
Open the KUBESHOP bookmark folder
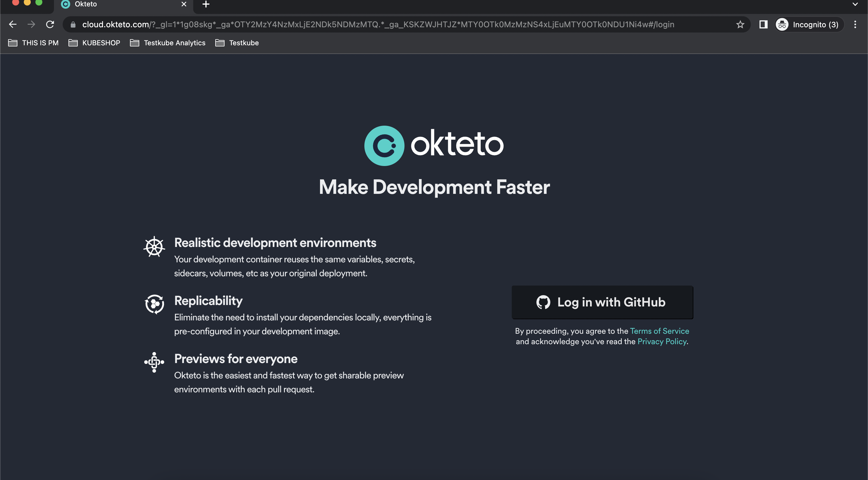(94, 43)
